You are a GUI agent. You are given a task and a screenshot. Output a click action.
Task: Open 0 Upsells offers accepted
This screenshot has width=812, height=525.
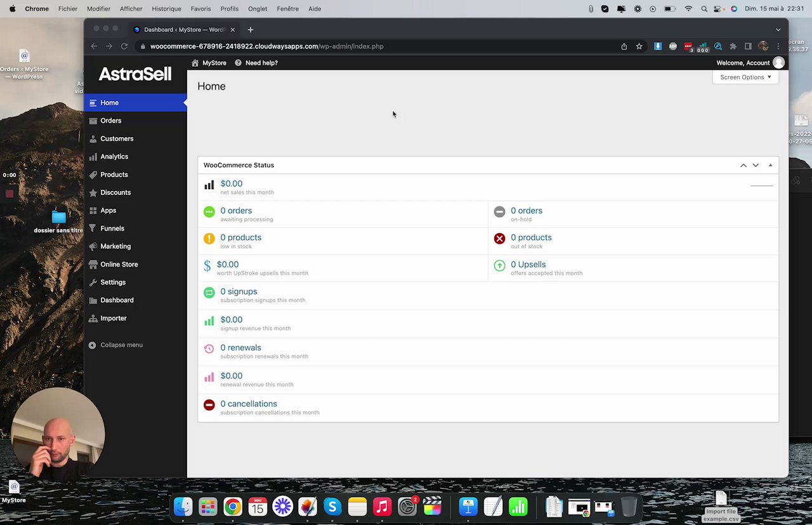528,265
